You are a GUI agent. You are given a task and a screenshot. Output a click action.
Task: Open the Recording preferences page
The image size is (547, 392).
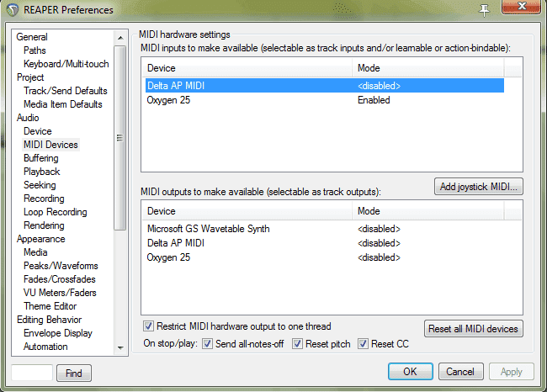pos(44,199)
